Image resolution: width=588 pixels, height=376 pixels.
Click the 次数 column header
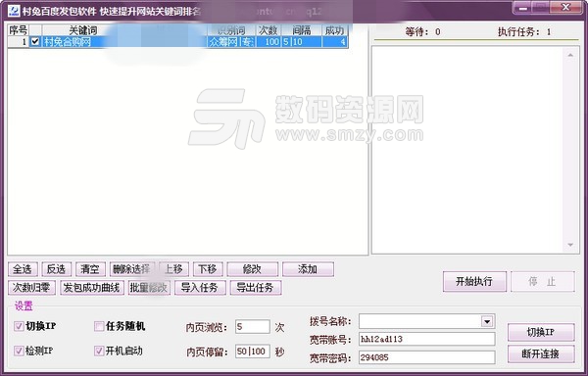click(269, 30)
